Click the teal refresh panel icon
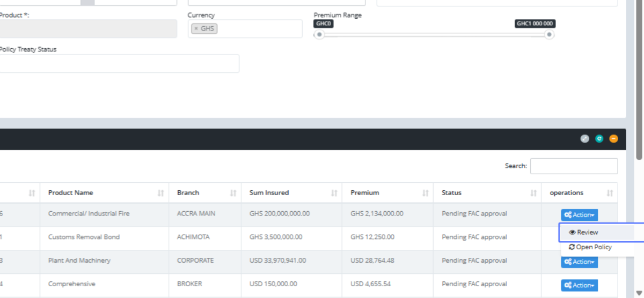Screen dimensions: 644x298 point(599,139)
